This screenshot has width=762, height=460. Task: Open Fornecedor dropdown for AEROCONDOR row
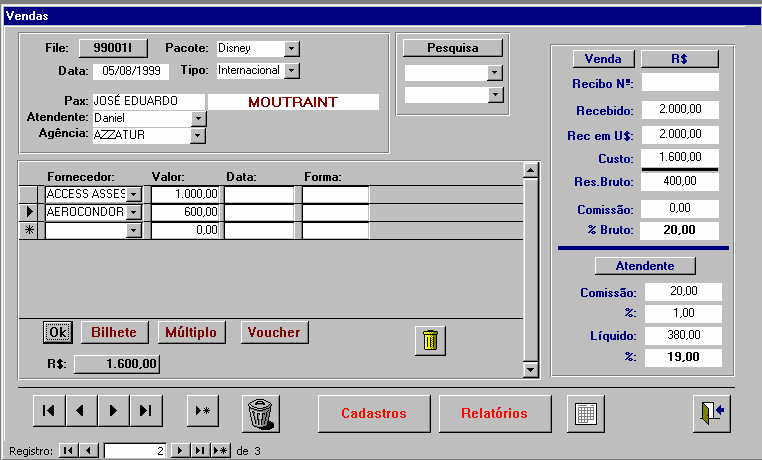point(134,212)
